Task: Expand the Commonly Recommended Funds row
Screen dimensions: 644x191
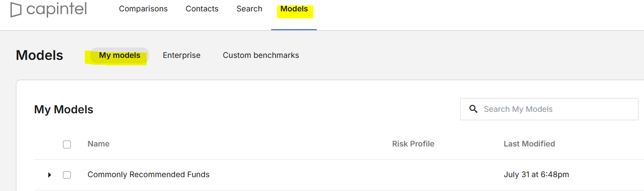Action: [49, 175]
